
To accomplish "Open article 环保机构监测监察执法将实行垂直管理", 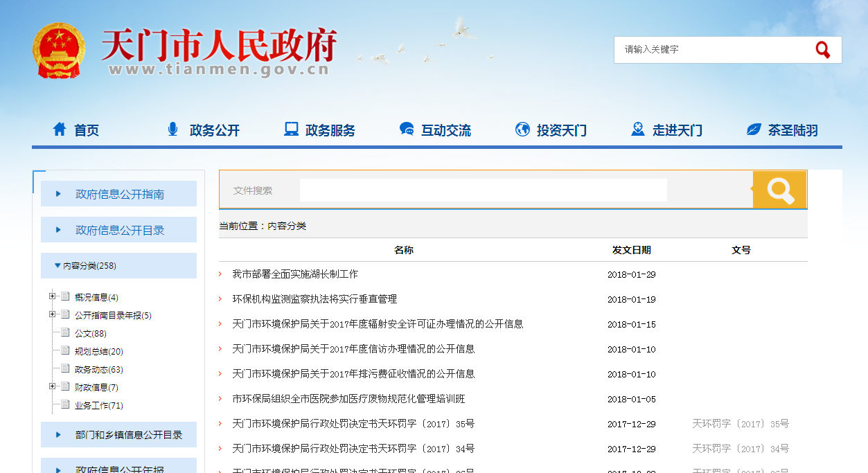I will click(315, 299).
